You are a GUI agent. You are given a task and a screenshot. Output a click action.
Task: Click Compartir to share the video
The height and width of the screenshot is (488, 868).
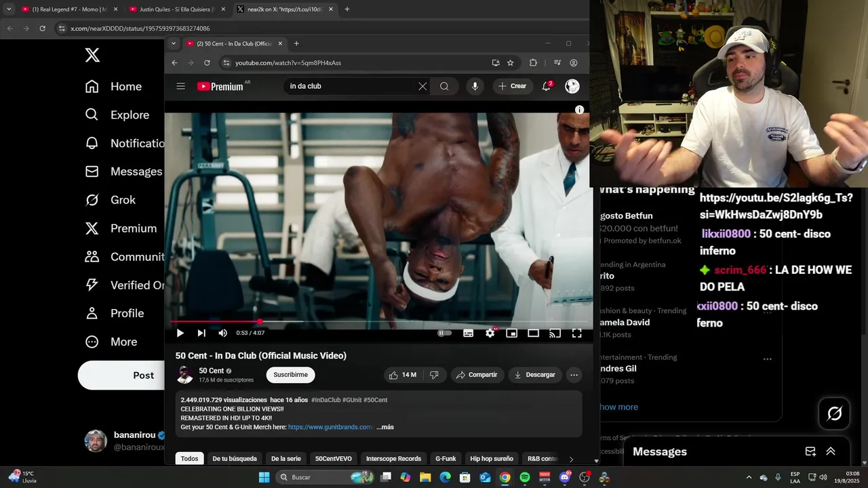tap(477, 375)
